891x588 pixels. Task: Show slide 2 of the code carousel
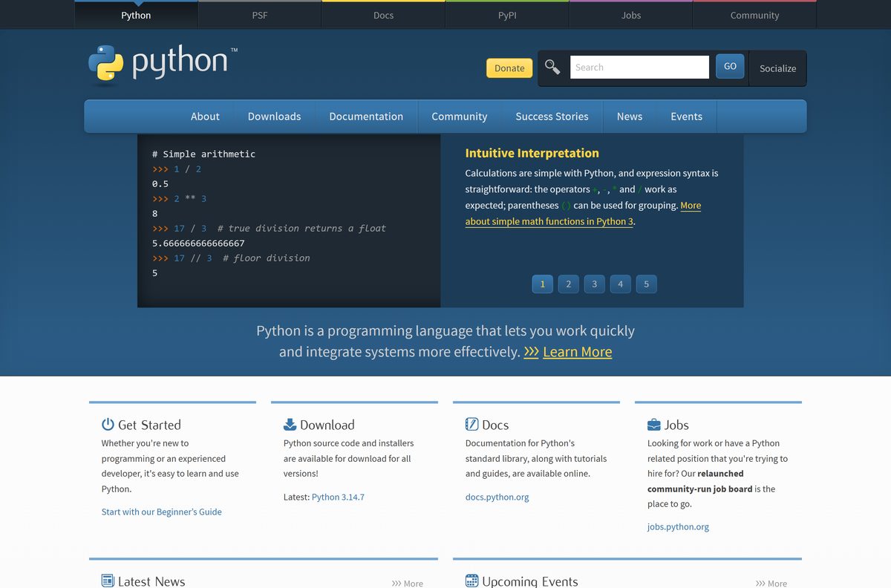click(x=569, y=284)
